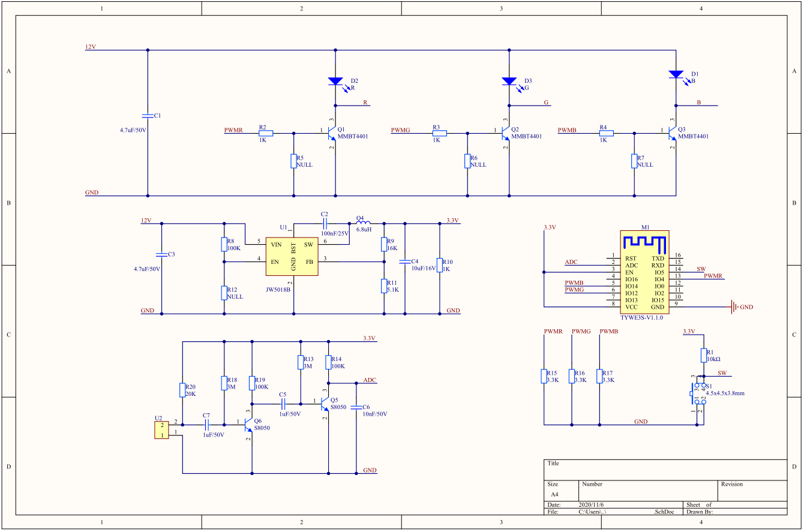Select resistor R19 symbol
This screenshot has height=532, width=804.
tap(252, 383)
